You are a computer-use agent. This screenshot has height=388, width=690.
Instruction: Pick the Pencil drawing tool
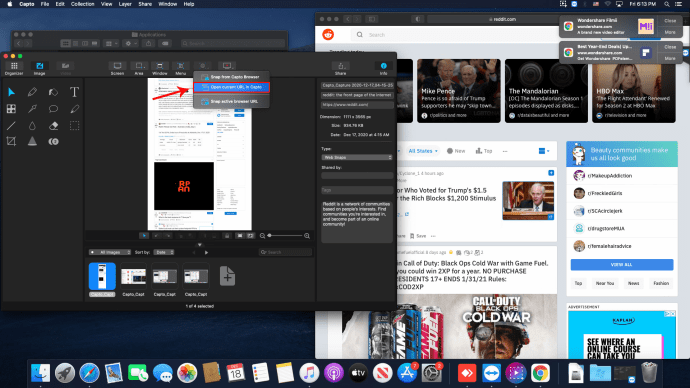coord(32,92)
